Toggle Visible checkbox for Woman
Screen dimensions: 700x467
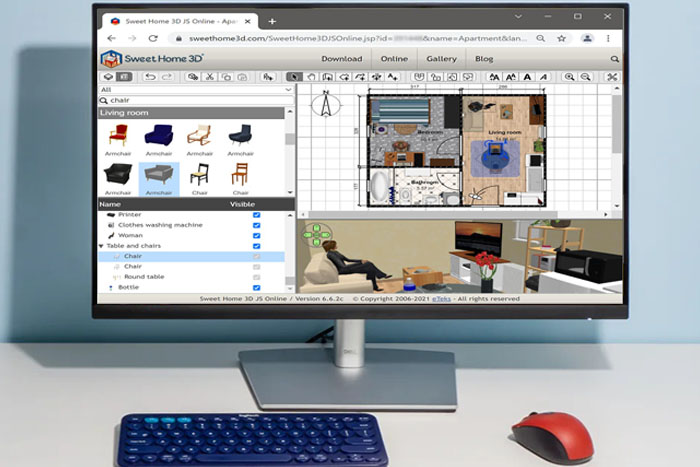[257, 235]
